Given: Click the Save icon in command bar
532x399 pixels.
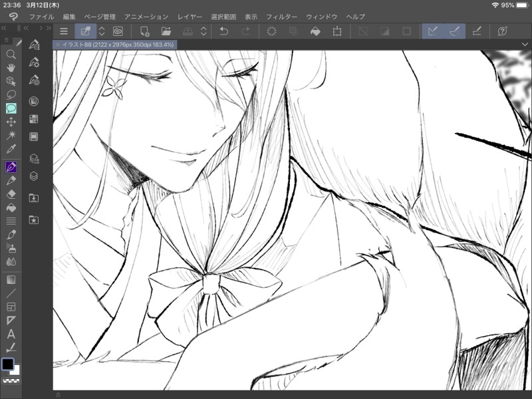Looking at the screenshot, I should pos(188,31).
